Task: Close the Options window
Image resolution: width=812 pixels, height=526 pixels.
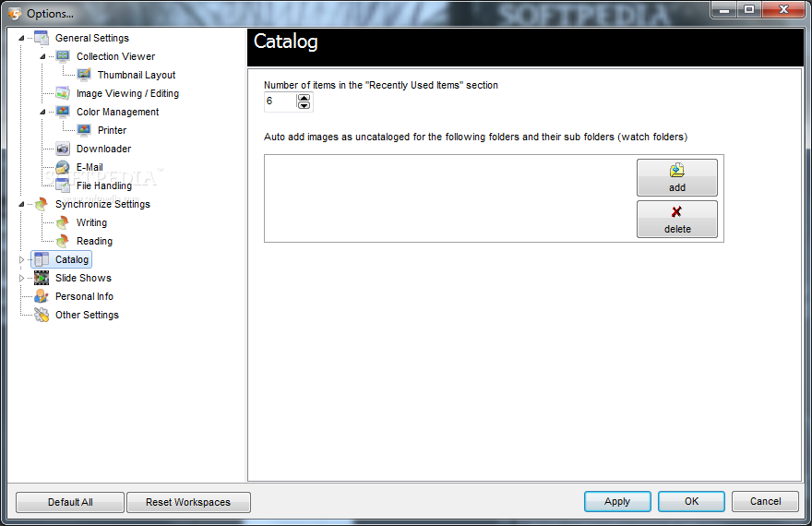Action: pos(783,9)
